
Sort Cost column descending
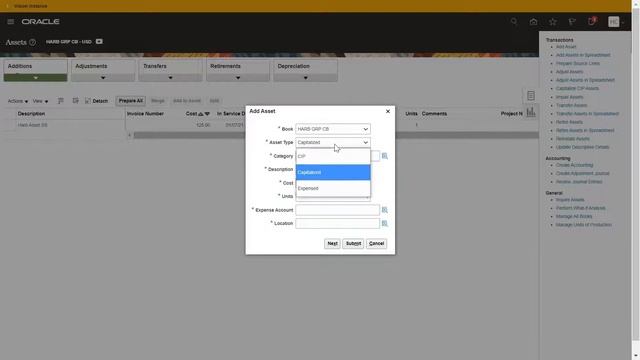pyautogui.click(x=207, y=114)
